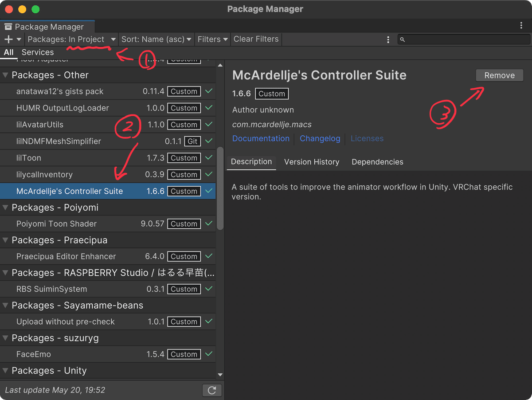Select FaceEmo package row
Image resolution: width=532 pixels, height=400 pixels.
[x=108, y=354]
